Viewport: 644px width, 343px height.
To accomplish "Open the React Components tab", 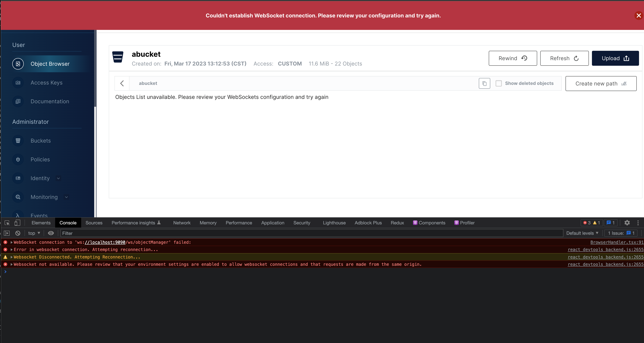I will [x=429, y=223].
